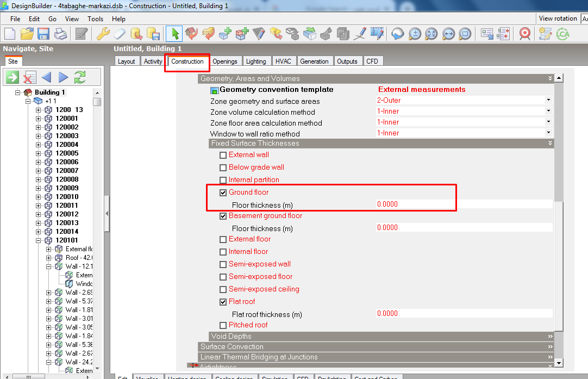Open program options with the wrench icon
This screenshot has width=588, height=379.
[x=103, y=34]
